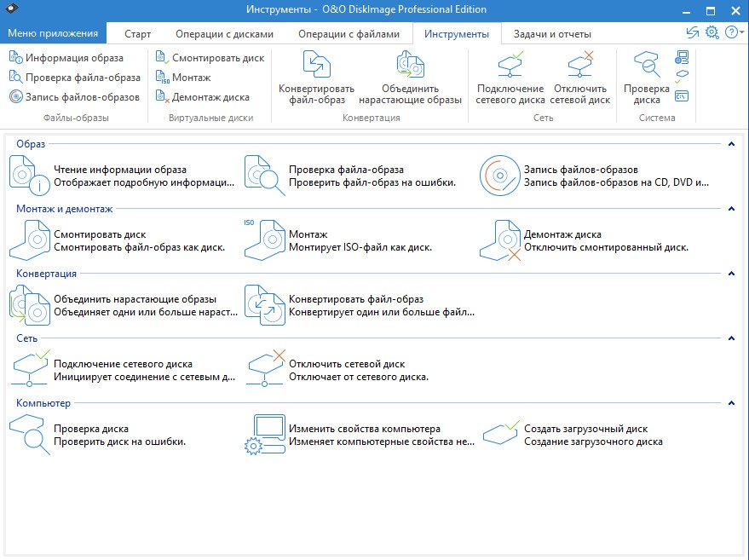Click Информация образа in the ribbon

point(66,58)
